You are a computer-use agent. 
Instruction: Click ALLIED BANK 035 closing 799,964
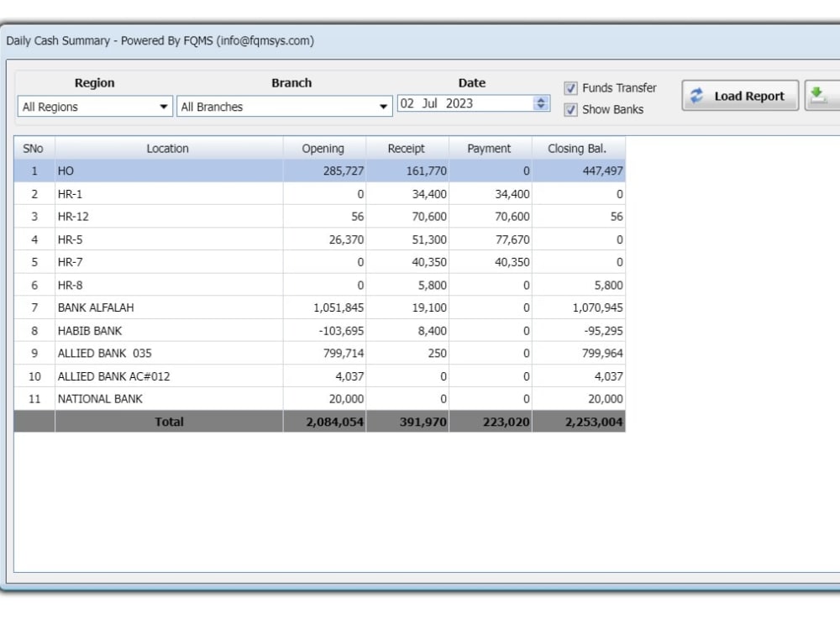602,353
